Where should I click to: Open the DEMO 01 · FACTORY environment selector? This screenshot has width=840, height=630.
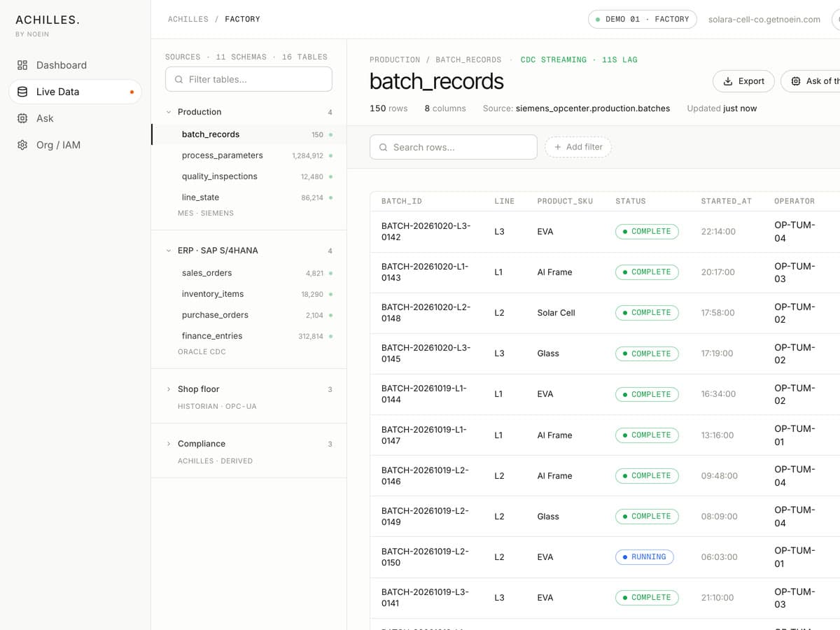pyautogui.click(x=642, y=20)
